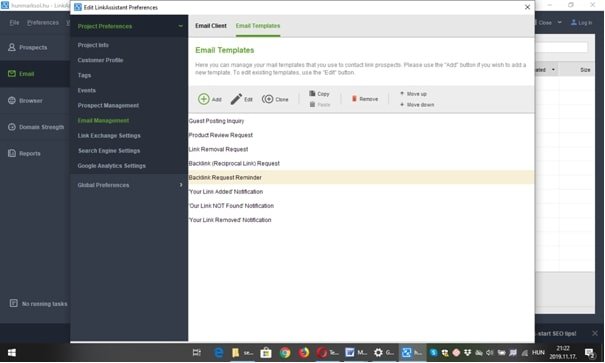This screenshot has width=605, height=363.
Task: Launch Firefox from the taskbar
Action: click(304, 353)
